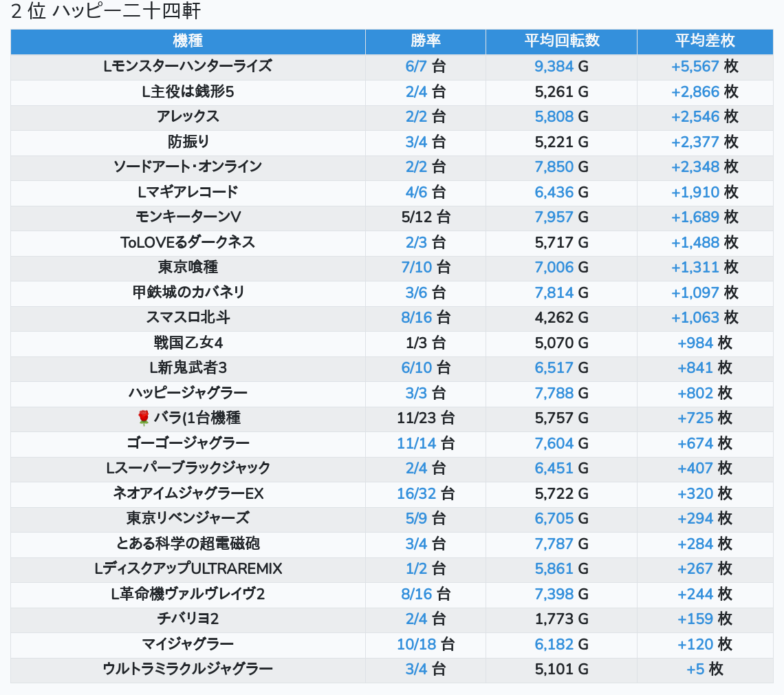Select the 東京喰種 row name

pyautogui.click(x=188, y=267)
